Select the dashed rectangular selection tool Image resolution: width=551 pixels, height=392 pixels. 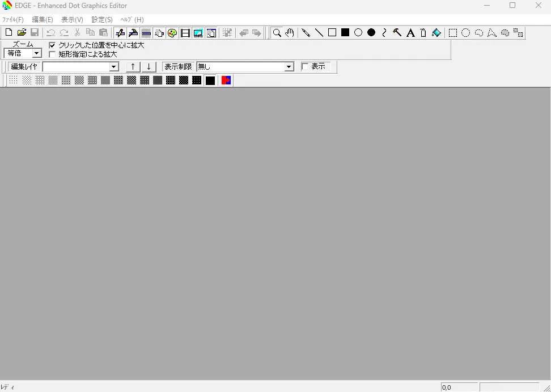[452, 33]
